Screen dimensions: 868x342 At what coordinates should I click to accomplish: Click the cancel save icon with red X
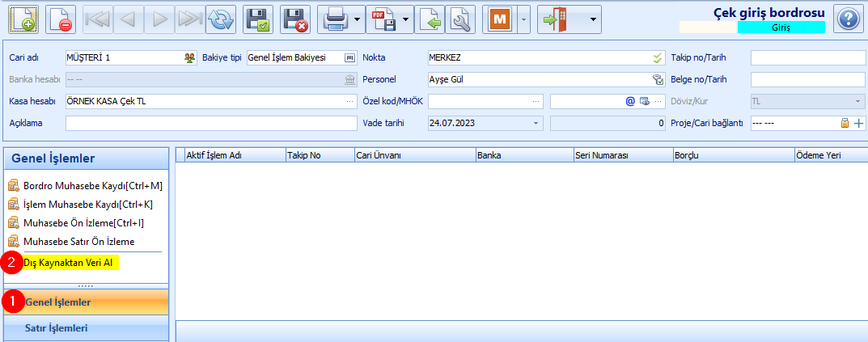(295, 19)
